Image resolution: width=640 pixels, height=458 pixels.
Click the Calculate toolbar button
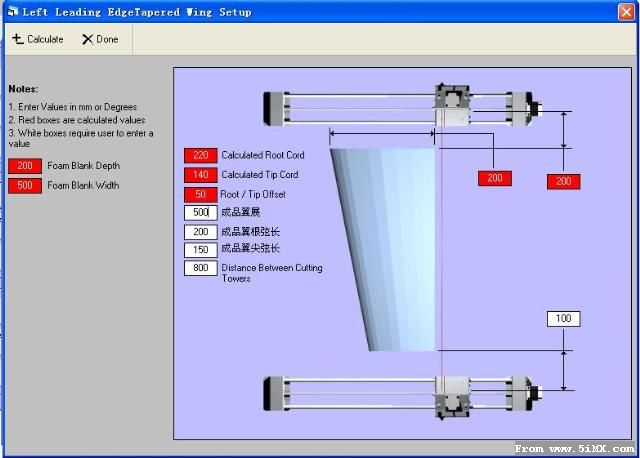point(38,39)
